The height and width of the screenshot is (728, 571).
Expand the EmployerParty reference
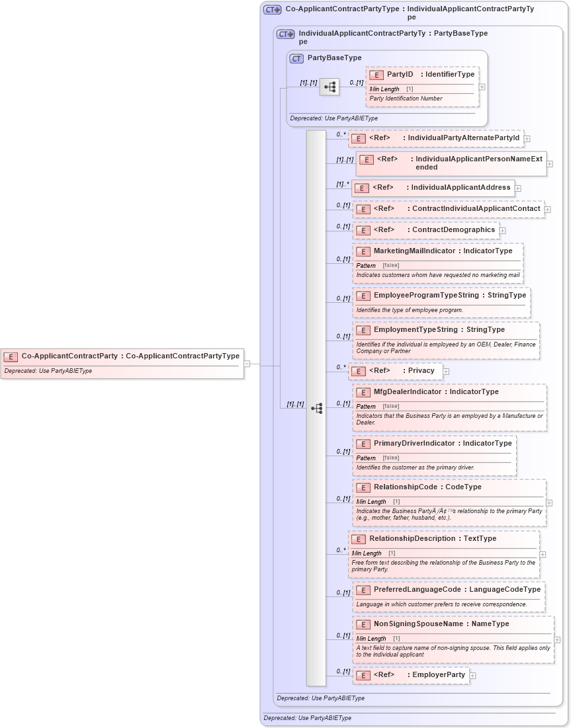pos(472,675)
